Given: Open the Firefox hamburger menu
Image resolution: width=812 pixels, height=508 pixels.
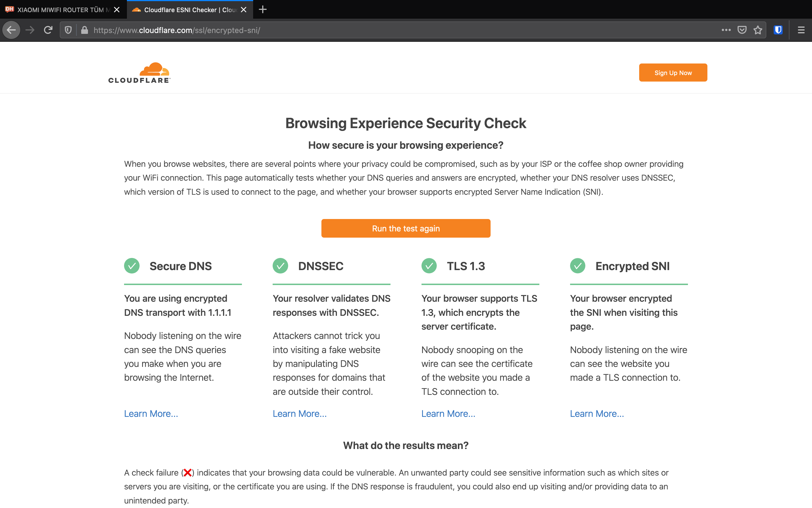Looking at the screenshot, I should tap(801, 30).
